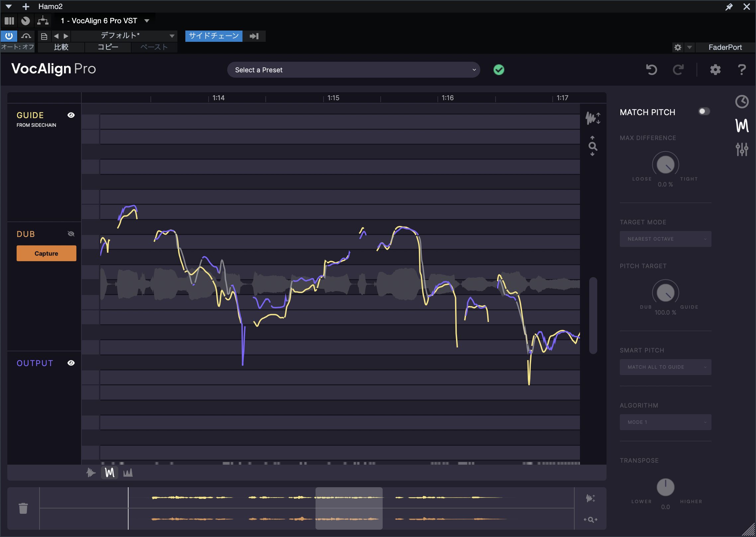This screenshot has width=756, height=537.
Task: Hide the Guide track eye
Action: (71, 115)
